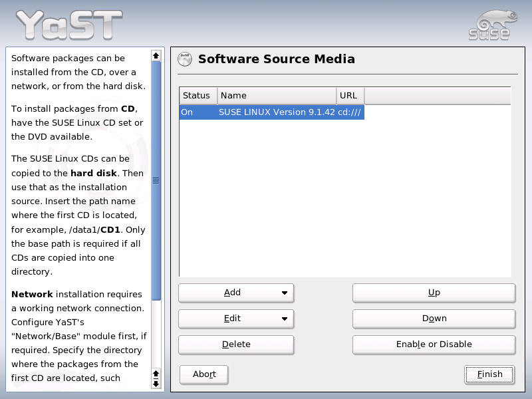Delete the selected software source
532x399 pixels.
[x=236, y=344]
